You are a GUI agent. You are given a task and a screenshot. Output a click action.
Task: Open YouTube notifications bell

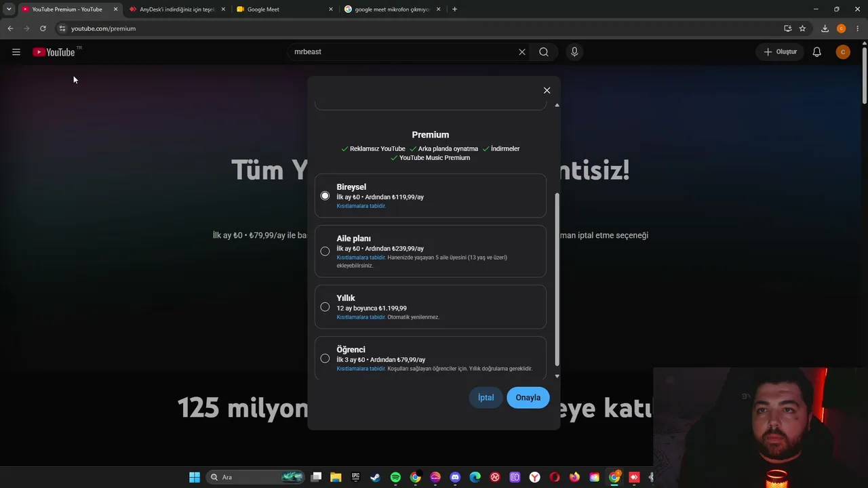(817, 52)
